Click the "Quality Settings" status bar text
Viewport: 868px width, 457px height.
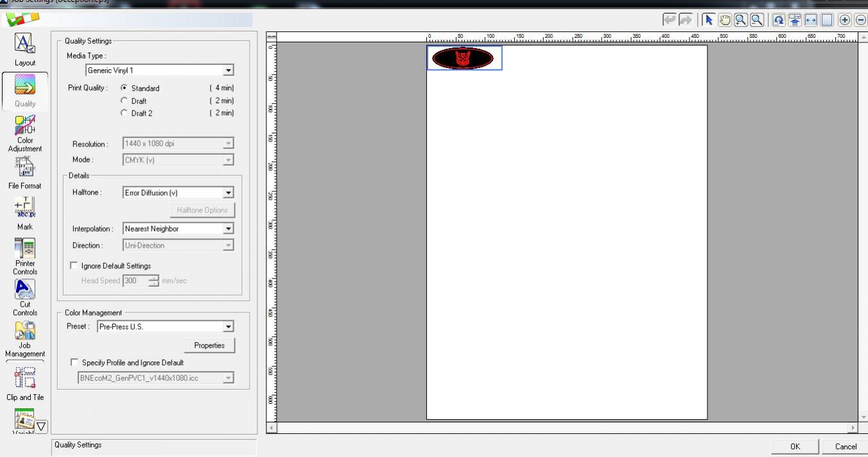click(78, 445)
